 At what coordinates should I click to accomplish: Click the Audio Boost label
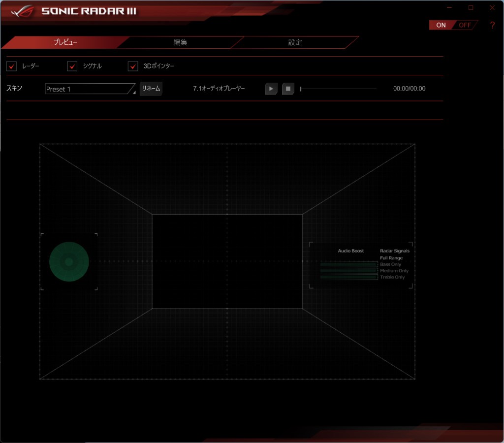350,251
